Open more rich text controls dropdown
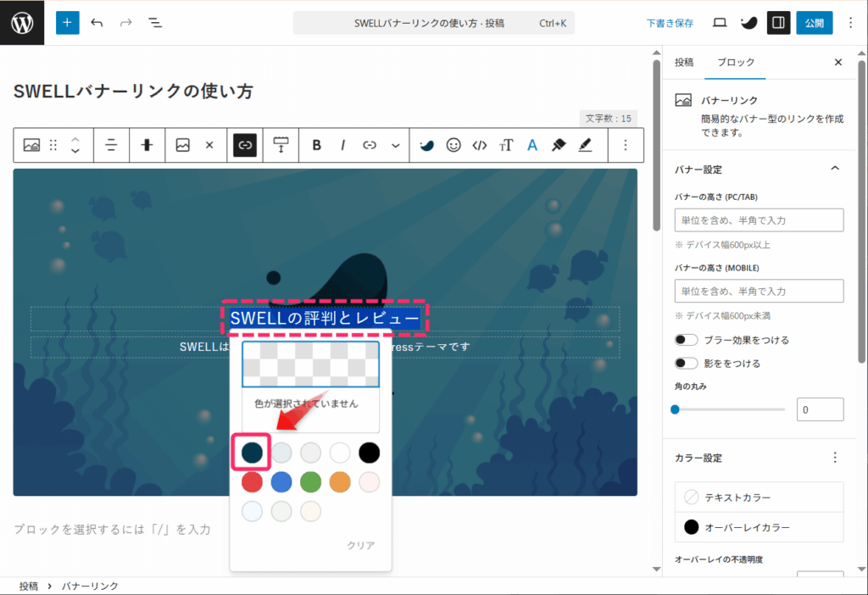Image resolution: width=868 pixels, height=595 pixels. pos(395,145)
